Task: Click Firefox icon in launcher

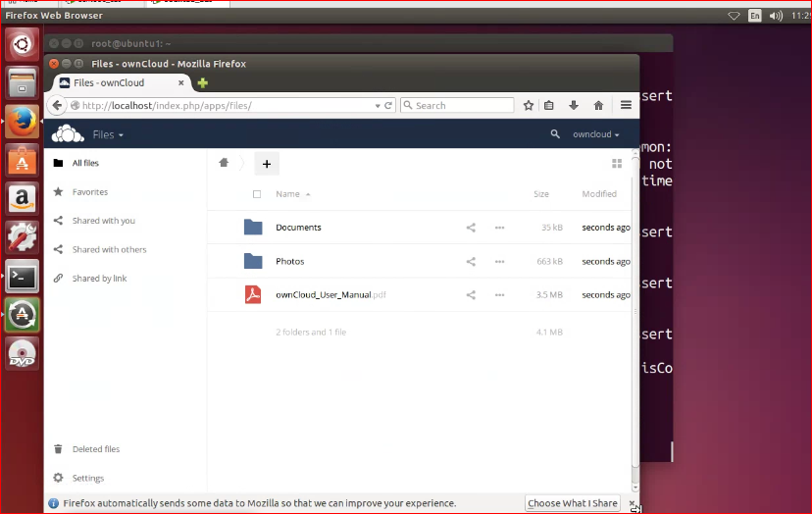Action: point(22,122)
